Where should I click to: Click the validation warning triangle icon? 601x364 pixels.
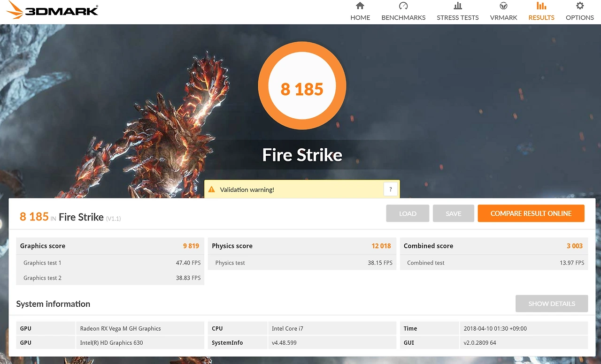(x=211, y=190)
